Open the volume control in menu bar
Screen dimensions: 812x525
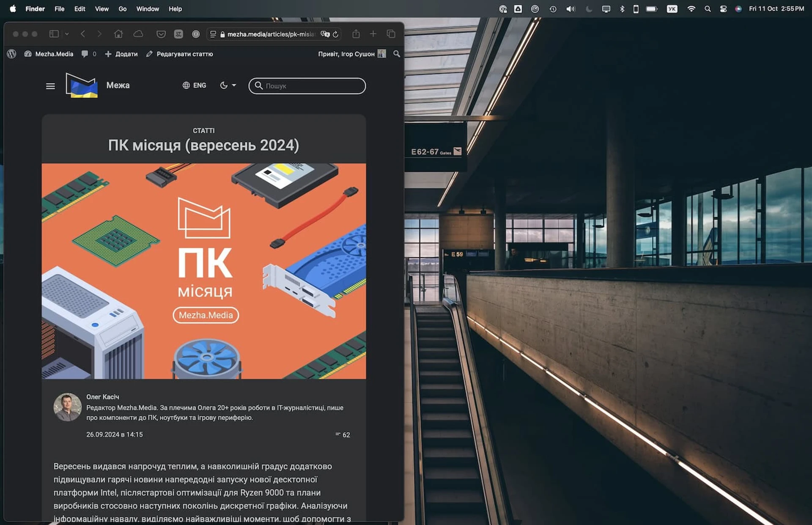(x=571, y=9)
